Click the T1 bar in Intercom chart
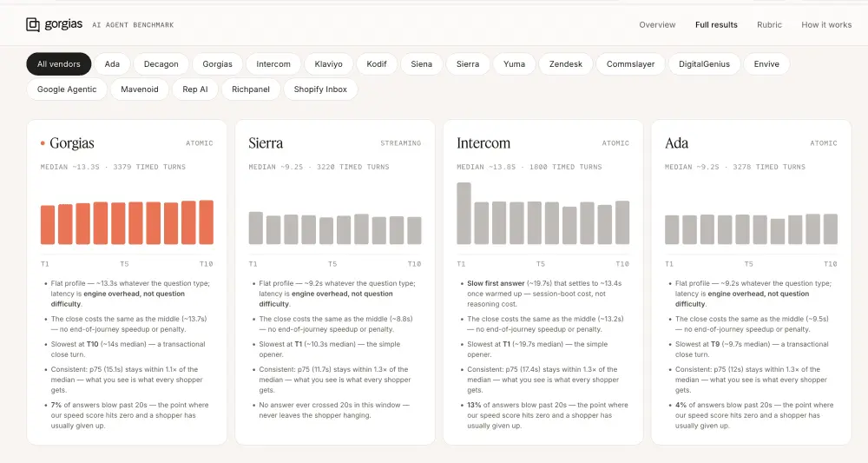The width and height of the screenshot is (868, 463). (x=464, y=213)
